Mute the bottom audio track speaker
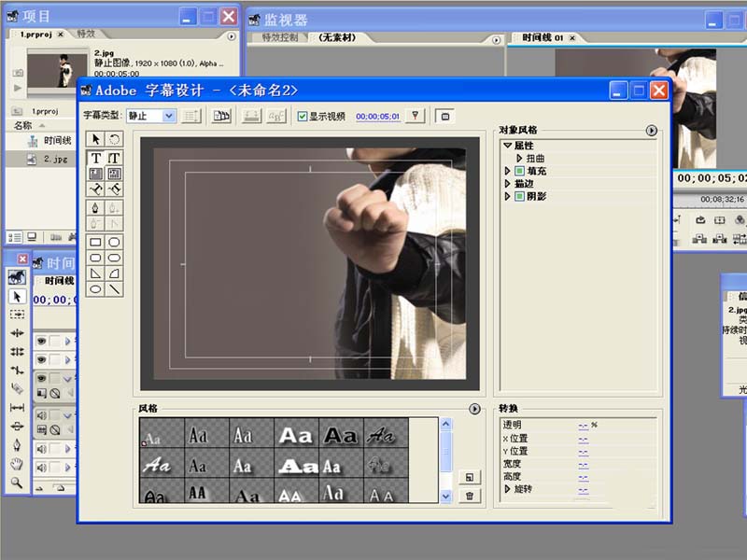747x560 pixels. 42,468
